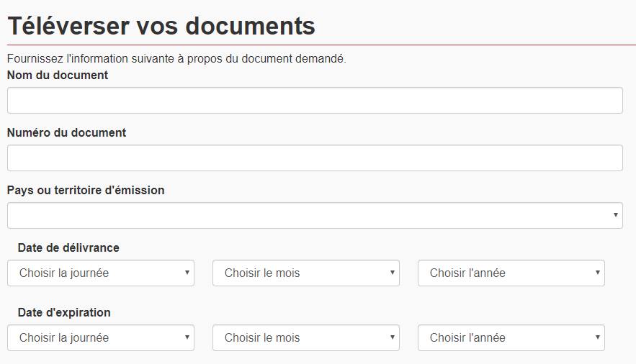
Task: Open Date d'expiration day selector
Action: (x=101, y=337)
